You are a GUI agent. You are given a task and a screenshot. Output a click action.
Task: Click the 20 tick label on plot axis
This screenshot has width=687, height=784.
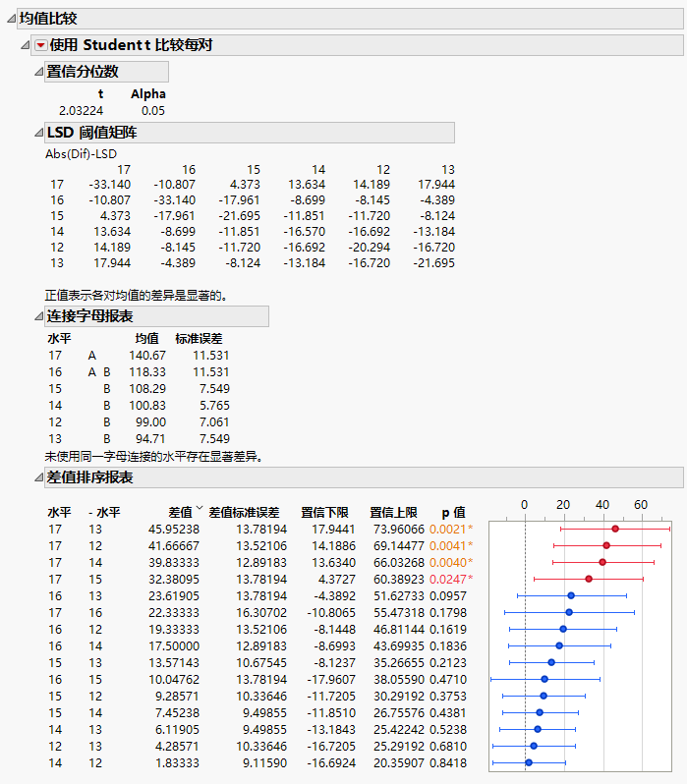point(563,505)
